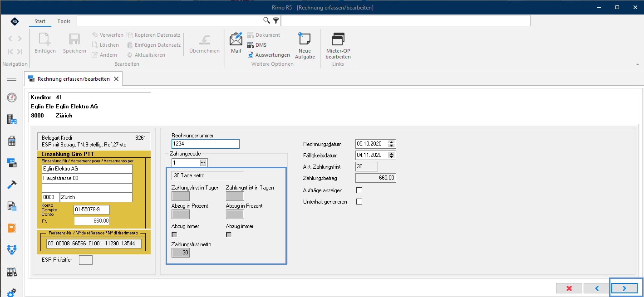Click the red X cancel button
This screenshot has height=297, width=644.
(569, 288)
